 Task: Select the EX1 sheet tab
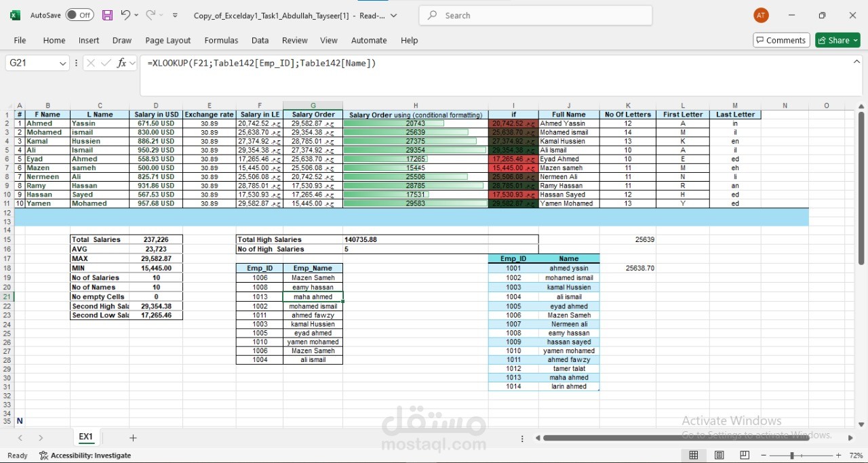[x=86, y=437]
